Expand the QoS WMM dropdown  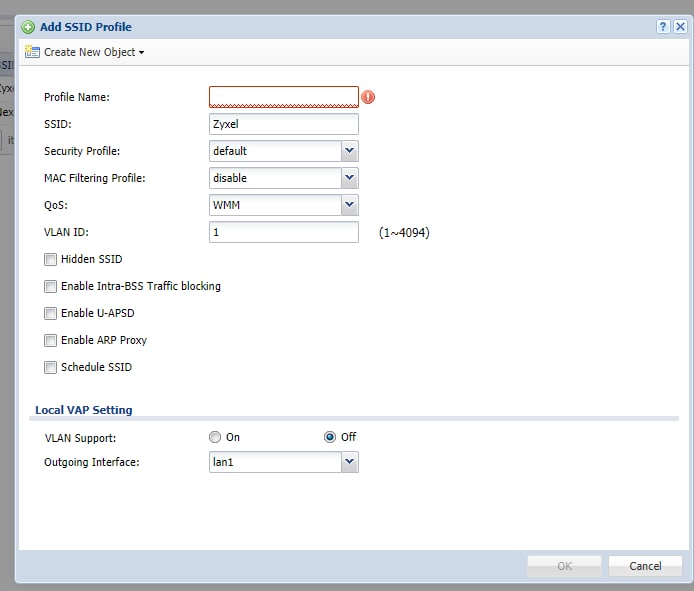(350, 205)
